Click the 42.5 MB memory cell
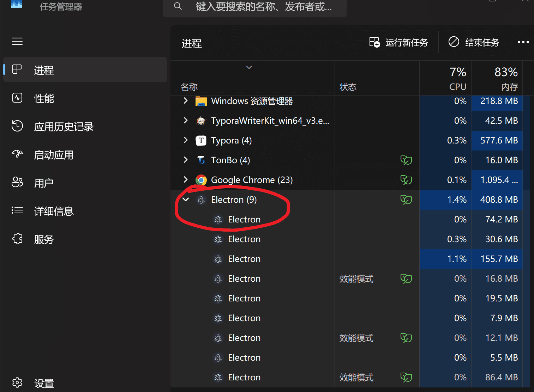 tap(497, 121)
